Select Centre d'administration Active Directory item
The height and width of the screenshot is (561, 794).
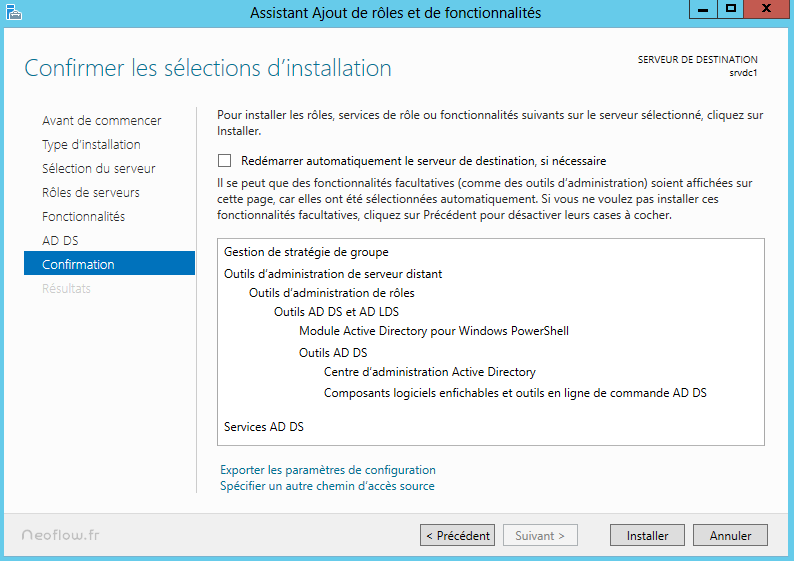(x=429, y=372)
